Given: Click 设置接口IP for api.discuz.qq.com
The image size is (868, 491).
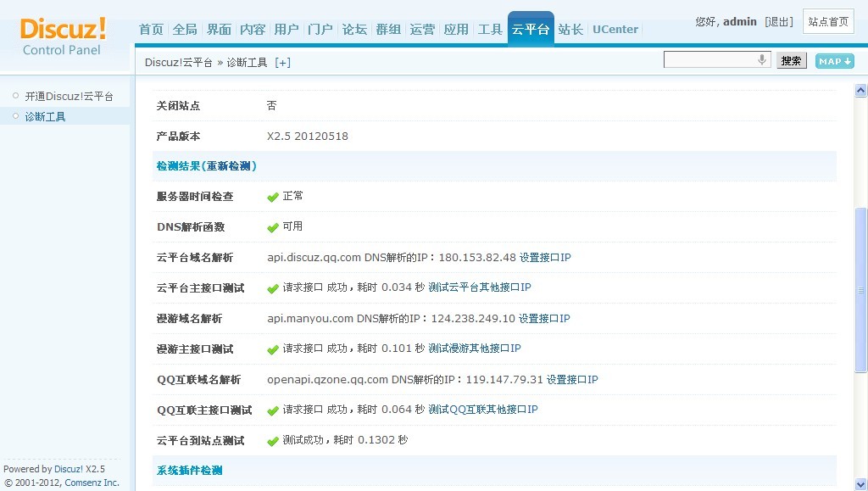Looking at the screenshot, I should 545,258.
